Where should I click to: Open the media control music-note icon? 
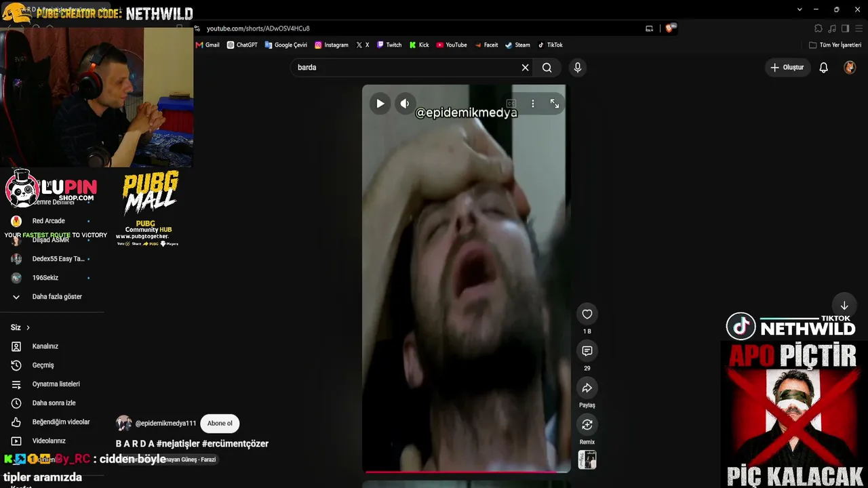tap(832, 28)
